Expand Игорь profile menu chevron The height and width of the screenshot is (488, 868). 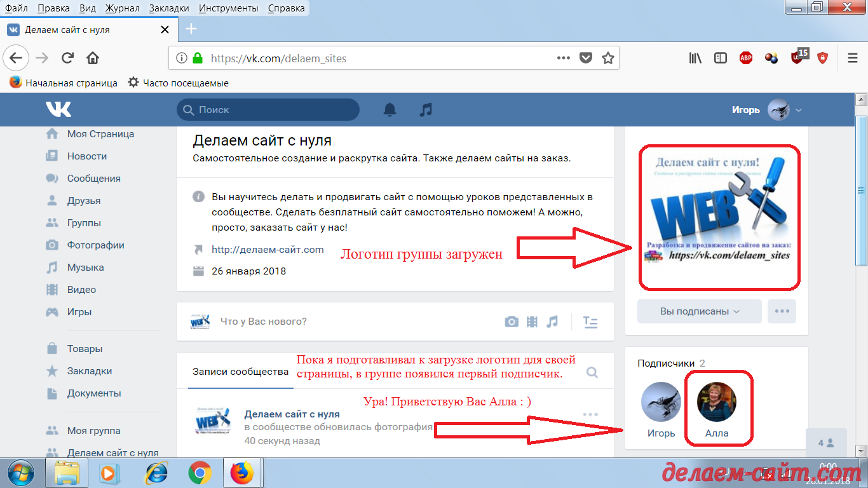[799, 110]
